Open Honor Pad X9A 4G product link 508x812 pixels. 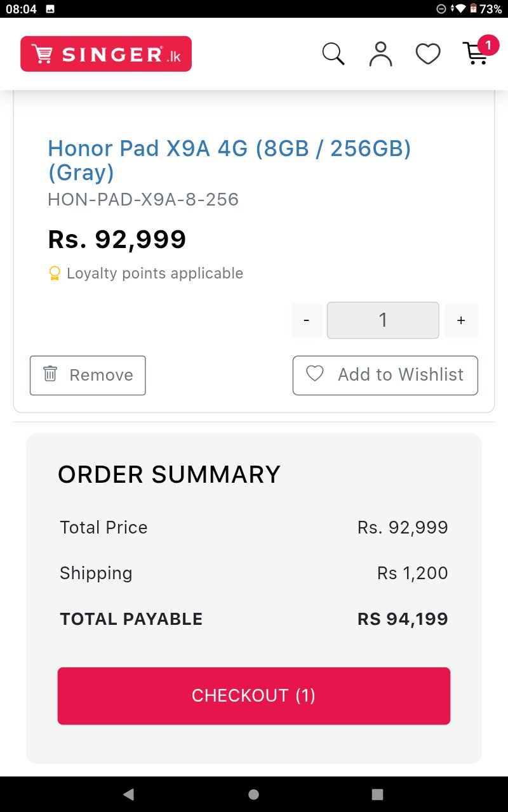(230, 160)
